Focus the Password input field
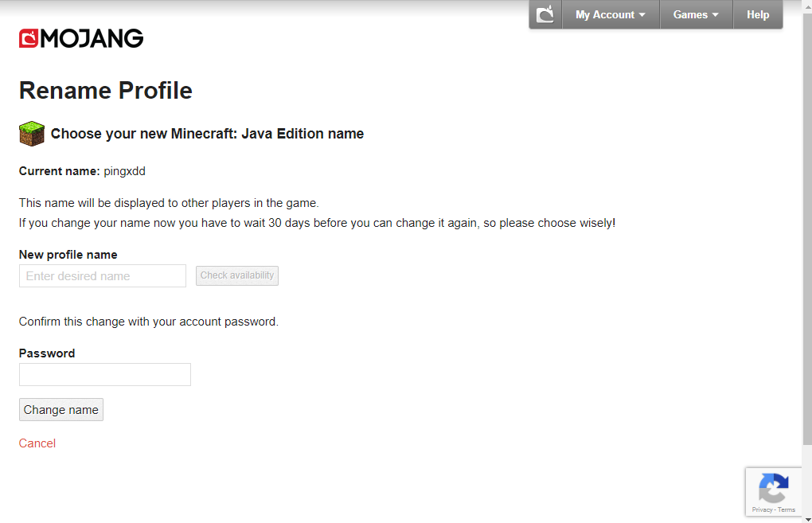The width and height of the screenshot is (812, 523). point(105,374)
